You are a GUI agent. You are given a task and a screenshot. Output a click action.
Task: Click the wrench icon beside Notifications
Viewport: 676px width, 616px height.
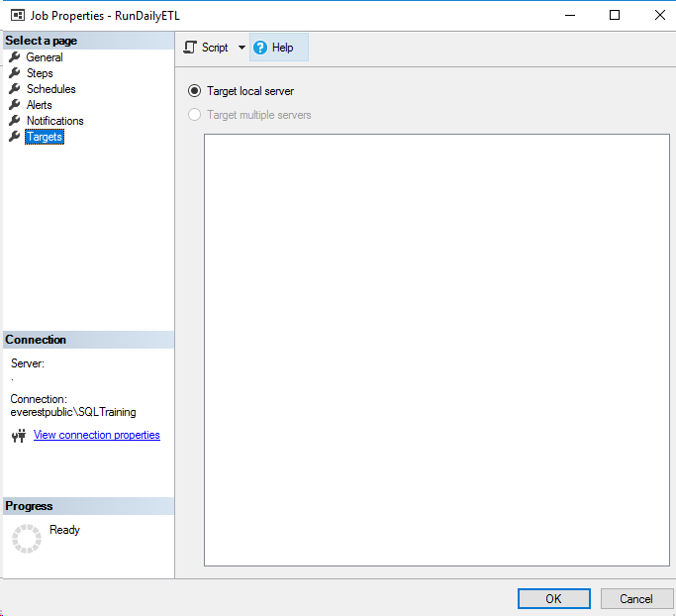[x=15, y=121]
